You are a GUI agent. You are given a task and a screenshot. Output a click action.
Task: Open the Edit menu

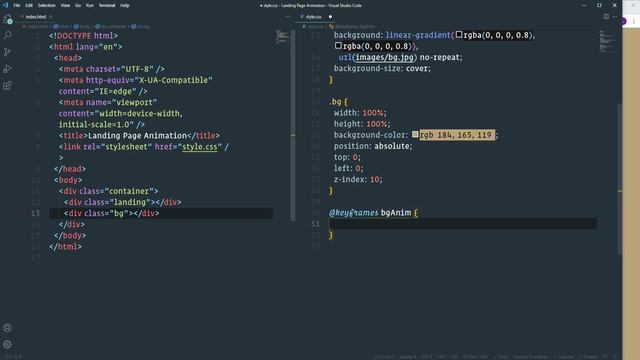coord(29,5)
